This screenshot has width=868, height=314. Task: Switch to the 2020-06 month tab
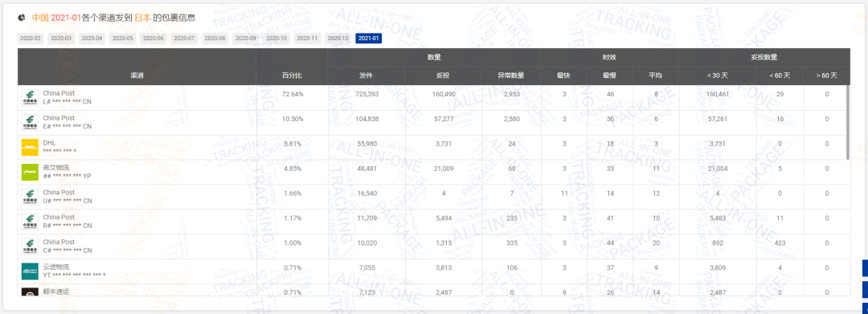[x=154, y=38]
